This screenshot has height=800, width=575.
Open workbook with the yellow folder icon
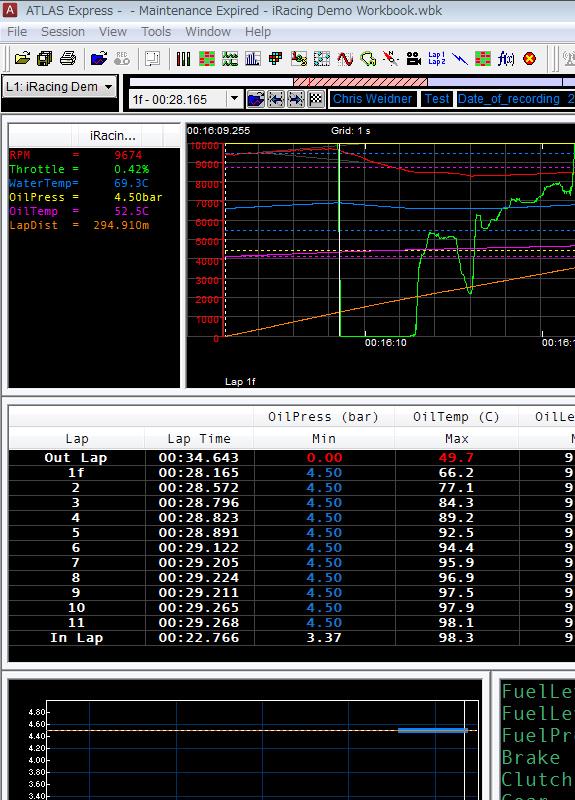(22, 59)
